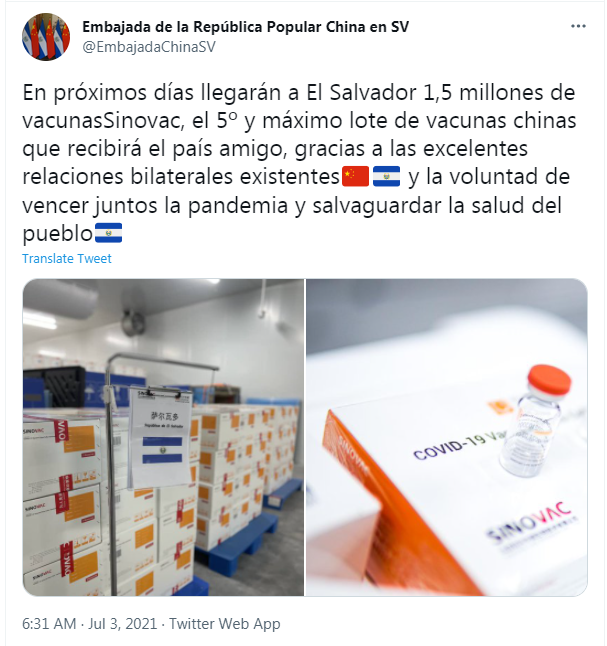
Task: Click the first line of the tweet text
Action: point(299,93)
